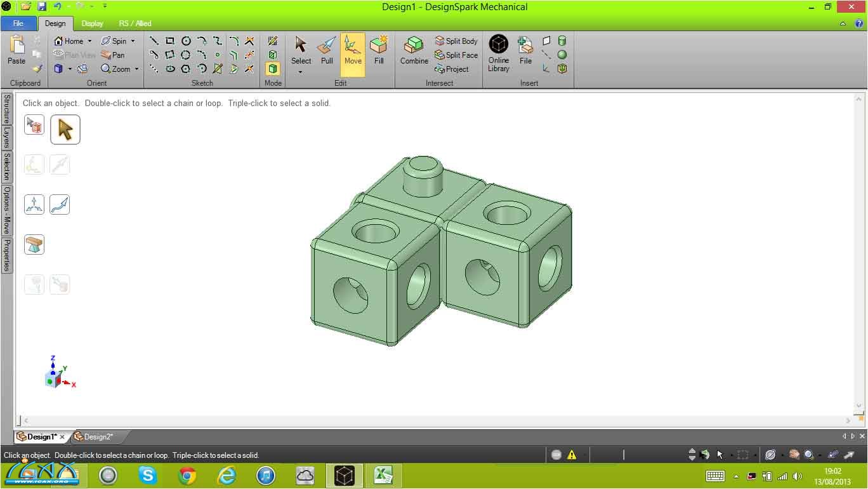Viewport: 868px width, 489px height.
Task: Expand the Home view dropdown arrow
Action: pos(89,41)
